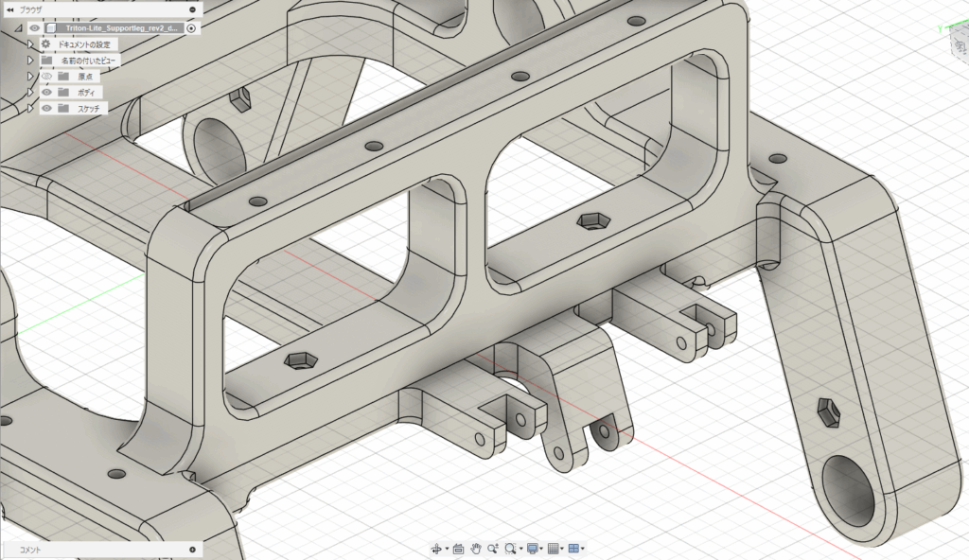Expand the 名前の付いたビュー node
This screenshot has height=560, width=969.
pos(30,61)
